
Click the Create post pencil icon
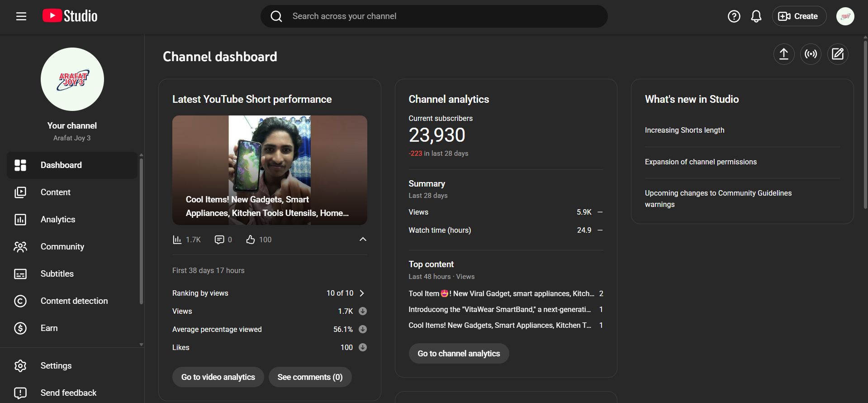[837, 54]
